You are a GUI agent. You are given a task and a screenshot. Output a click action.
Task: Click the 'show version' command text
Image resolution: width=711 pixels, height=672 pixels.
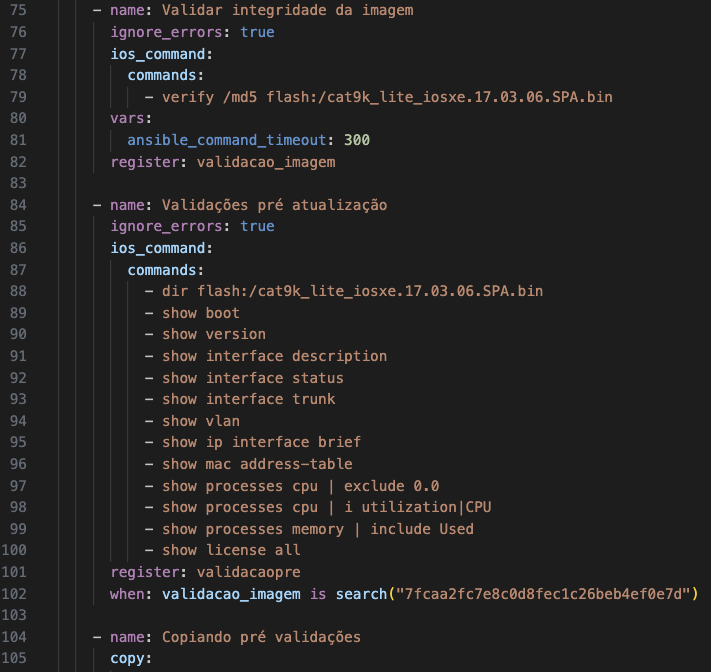point(214,334)
